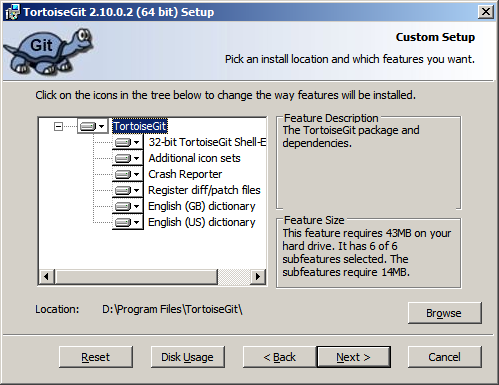Select the English (GB) dictionary feature
This screenshot has height=385, width=499.
coord(202,206)
